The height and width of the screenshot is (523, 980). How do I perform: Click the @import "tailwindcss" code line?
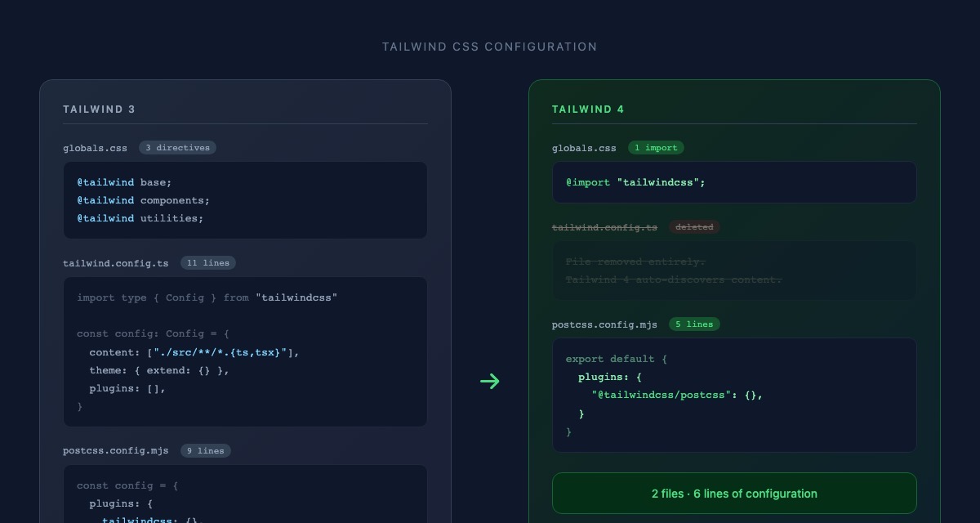tap(635, 182)
